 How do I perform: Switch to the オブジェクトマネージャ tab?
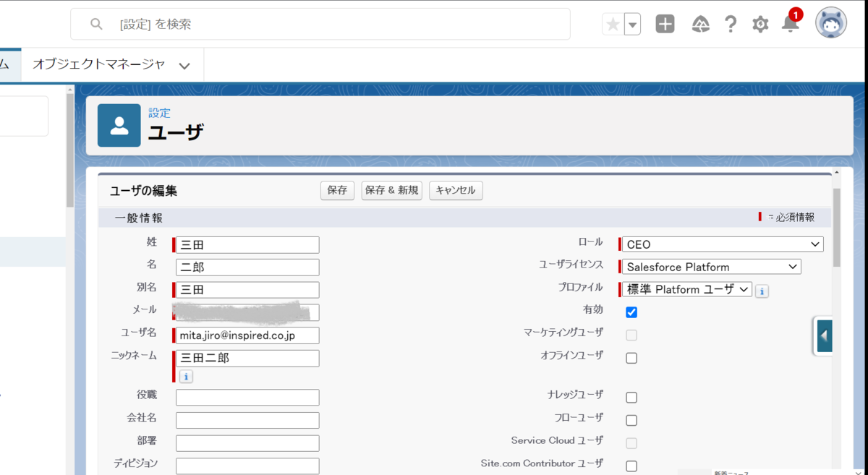[x=101, y=64]
